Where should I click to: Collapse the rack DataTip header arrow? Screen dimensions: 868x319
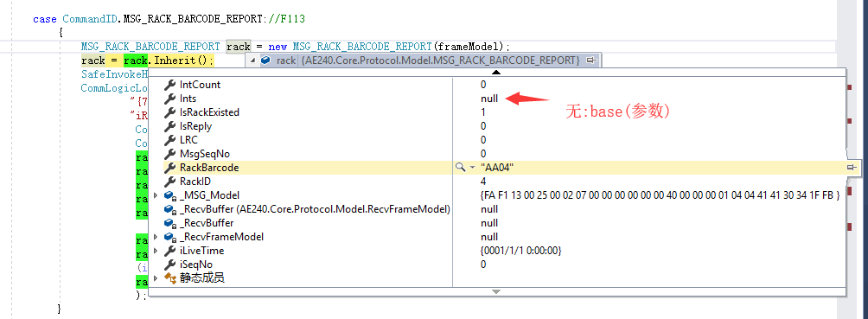253,61
